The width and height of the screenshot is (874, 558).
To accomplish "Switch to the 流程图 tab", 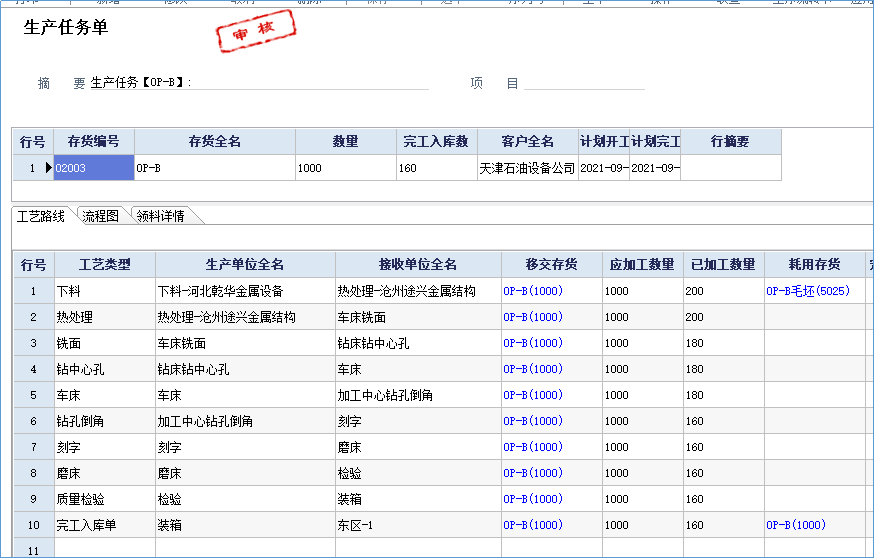I will (x=100, y=215).
